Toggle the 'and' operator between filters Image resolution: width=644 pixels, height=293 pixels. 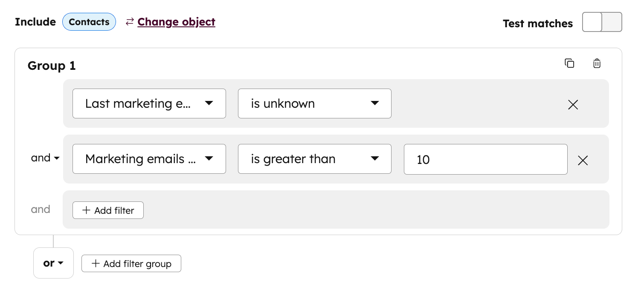(45, 158)
